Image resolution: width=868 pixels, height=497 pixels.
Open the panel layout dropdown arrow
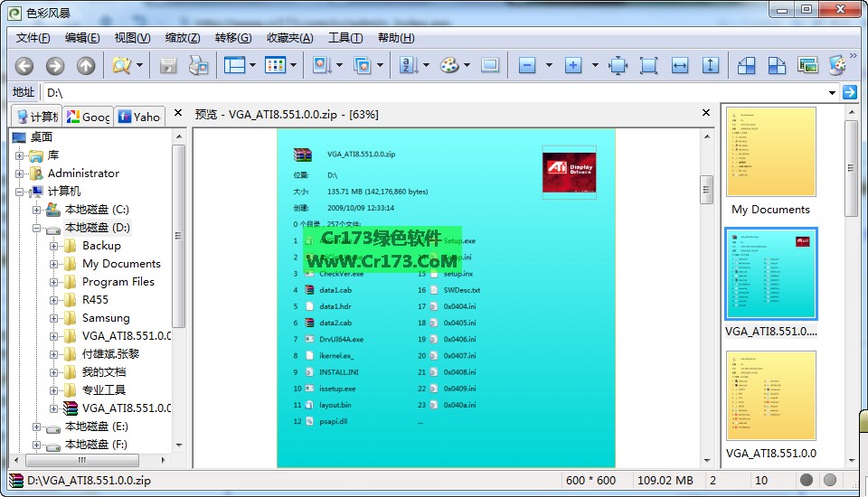(252, 65)
